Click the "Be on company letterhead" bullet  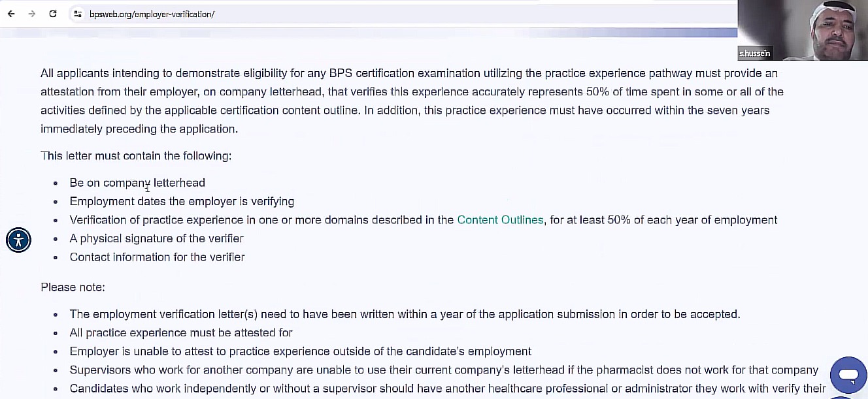[137, 183]
